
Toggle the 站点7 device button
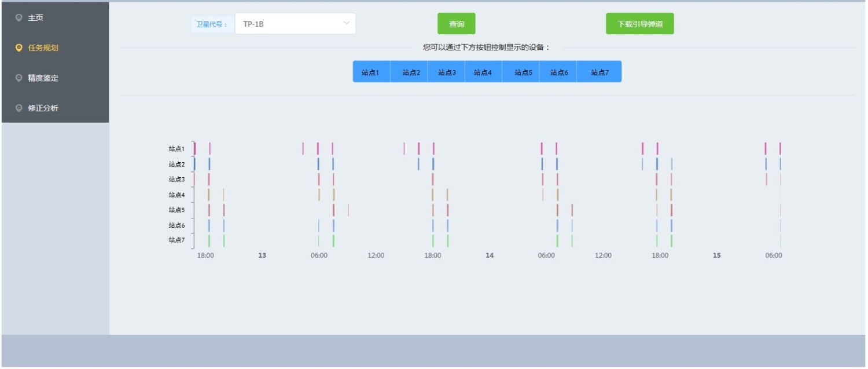(599, 72)
